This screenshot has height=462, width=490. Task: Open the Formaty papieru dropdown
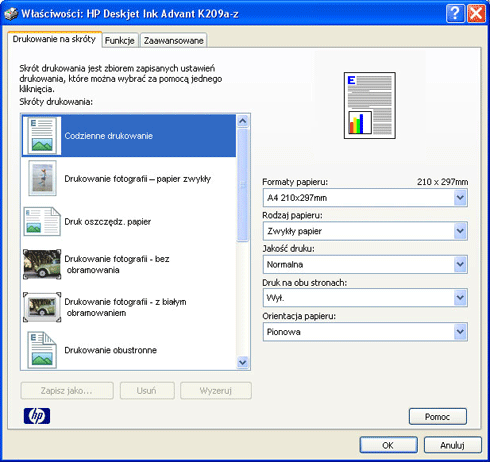pos(365,198)
